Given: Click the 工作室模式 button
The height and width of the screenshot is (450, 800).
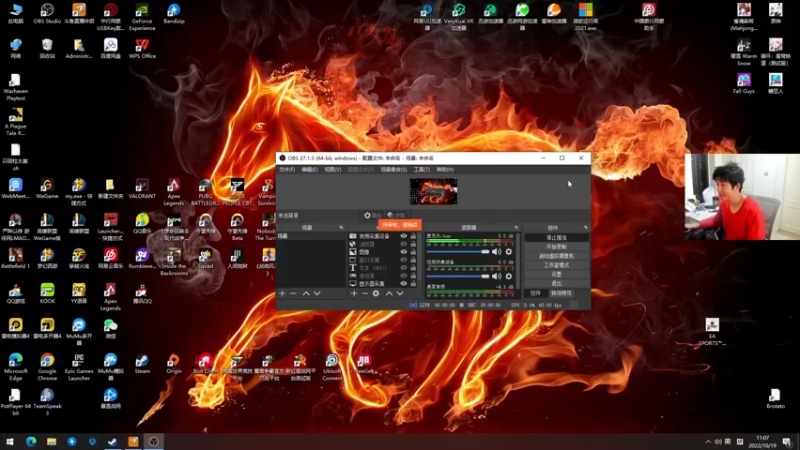Looking at the screenshot, I should (556, 265).
